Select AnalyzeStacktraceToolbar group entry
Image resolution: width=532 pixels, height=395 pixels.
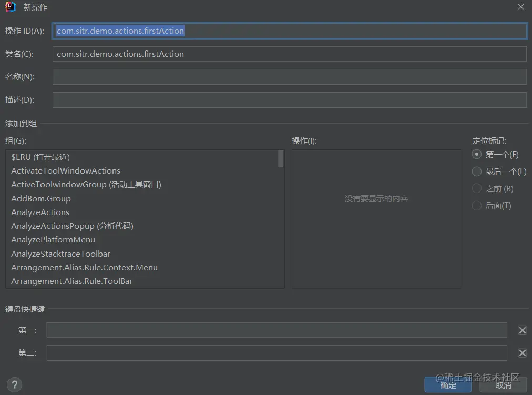point(145,254)
